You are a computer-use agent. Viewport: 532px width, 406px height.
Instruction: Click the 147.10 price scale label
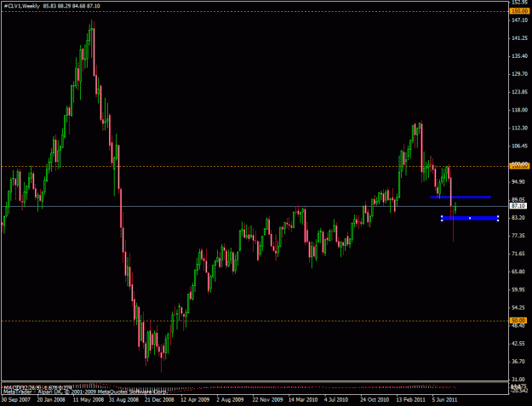click(x=519, y=20)
